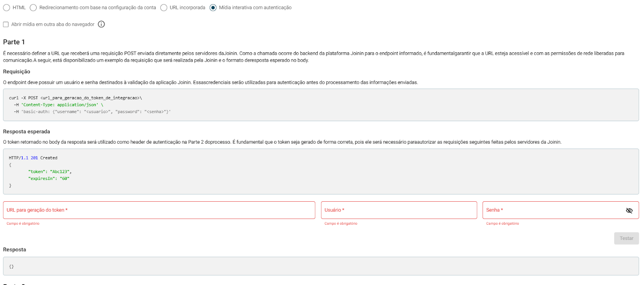Click the Resposta esperada heading
Screen dimensions: 644x285
tap(27, 132)
